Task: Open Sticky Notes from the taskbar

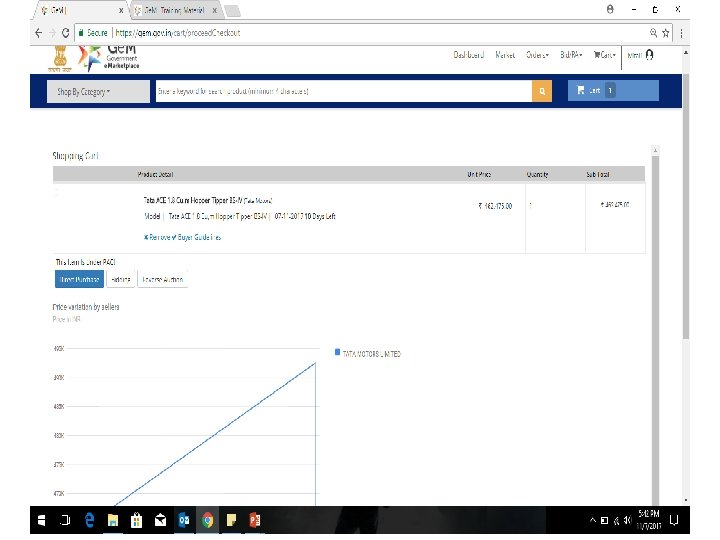Action: [x=231, y=520]
